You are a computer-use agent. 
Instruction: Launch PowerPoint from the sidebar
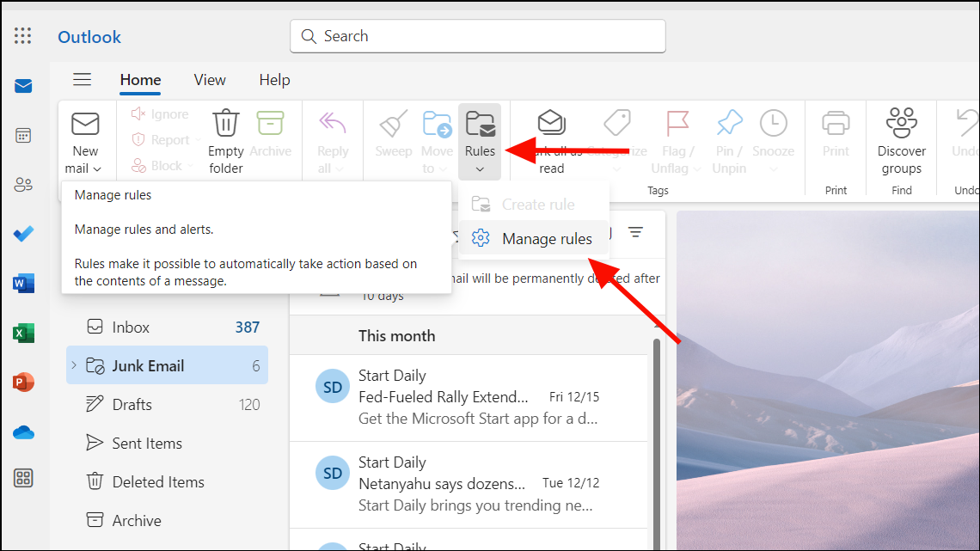tap(23, 382)
